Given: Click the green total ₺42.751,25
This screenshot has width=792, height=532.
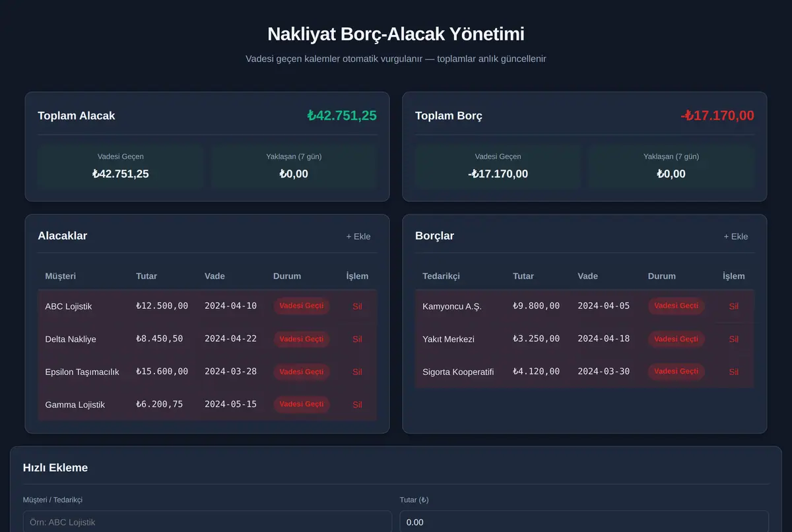Looking at the screenshot, I should [x=342, y=116].
